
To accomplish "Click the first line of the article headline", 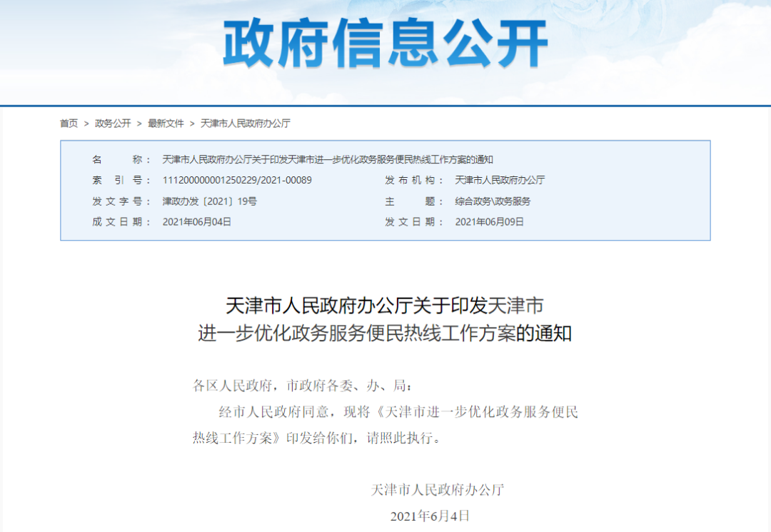I will click(x=385, y=306).
